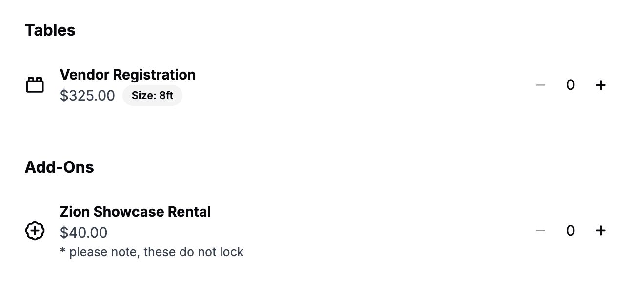The image size is (644, 286).
Task: Click the "these do not lock" note
Action: tap(152, 252)
